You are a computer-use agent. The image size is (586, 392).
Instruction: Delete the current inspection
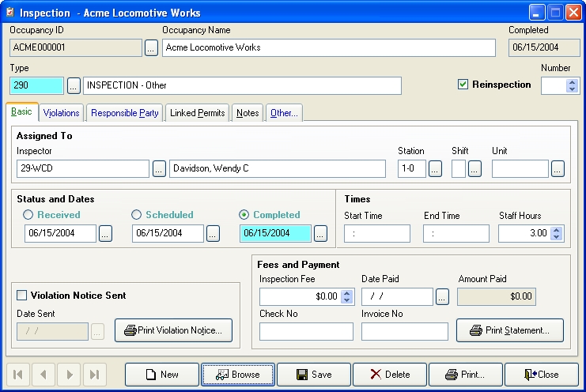(x=390, y=375)
